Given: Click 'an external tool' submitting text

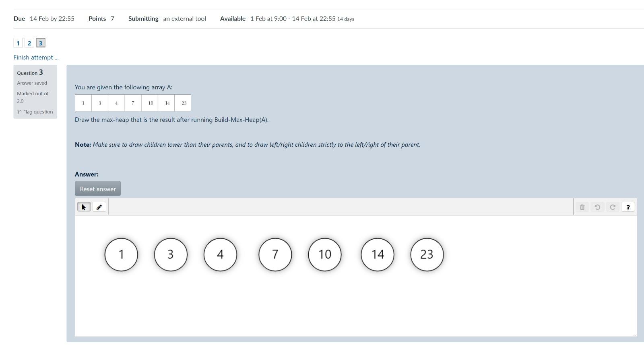Looking at the screenshot, I should click(185, 19).
